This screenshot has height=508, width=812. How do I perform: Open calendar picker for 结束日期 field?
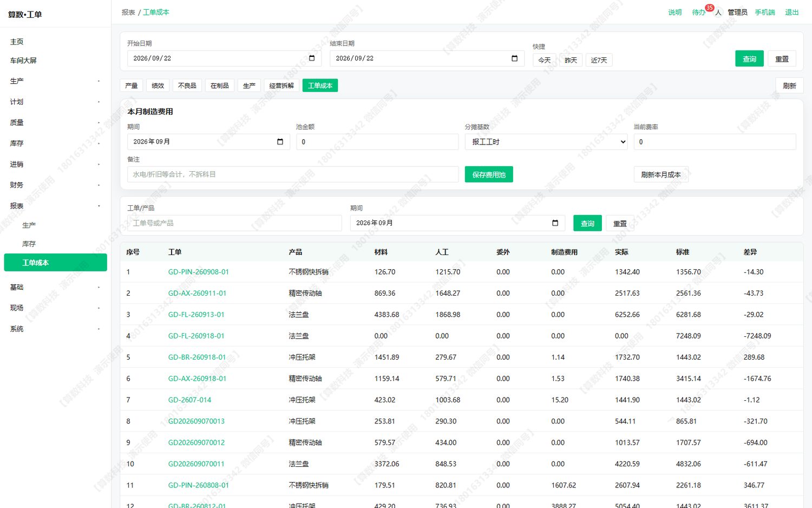(x=514, y=58)
